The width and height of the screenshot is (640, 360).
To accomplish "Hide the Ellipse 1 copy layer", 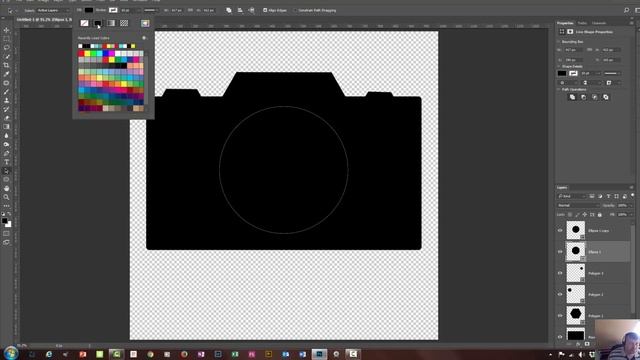I will tap(560, 231).
